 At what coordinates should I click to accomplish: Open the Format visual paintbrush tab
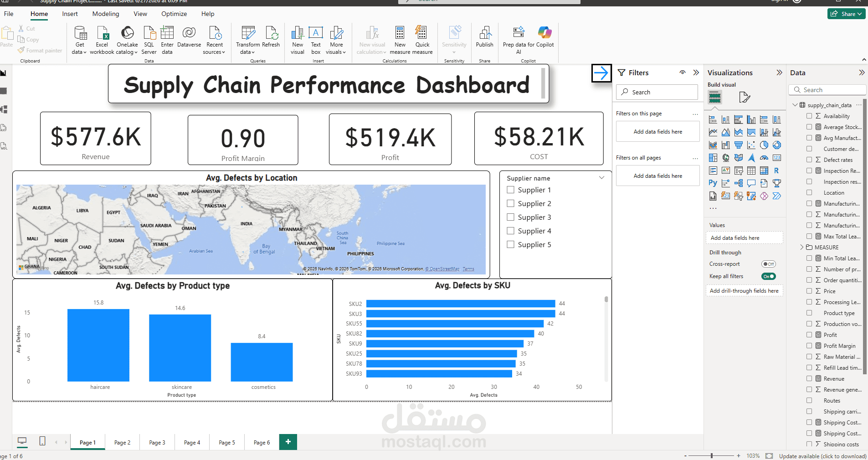744,97
